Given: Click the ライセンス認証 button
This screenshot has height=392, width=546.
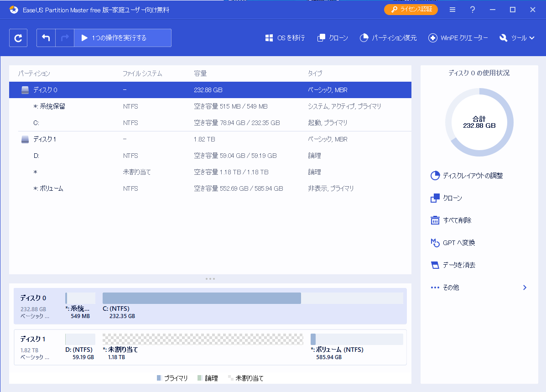Looking at the screenshot, I should pos(411,10).
